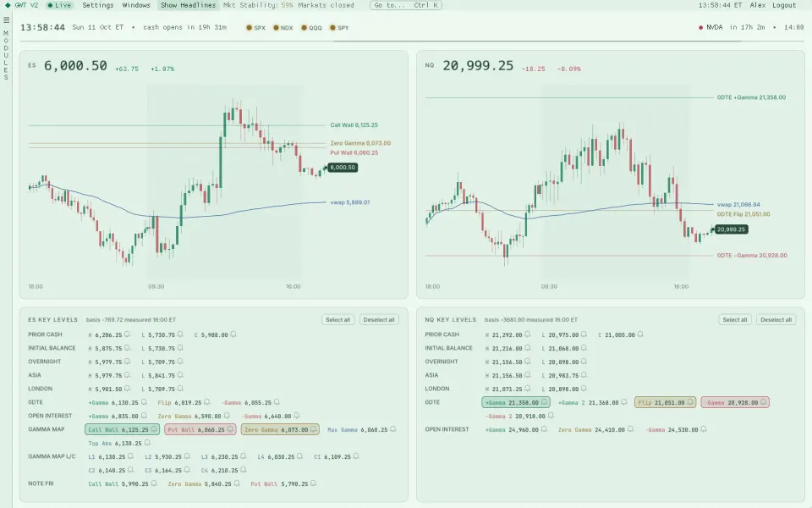The width and height of the screenshot is (812, 508).
Task: Toggle NQ -Gamma 20,928.00 level chip
Action: pos(735,402)
